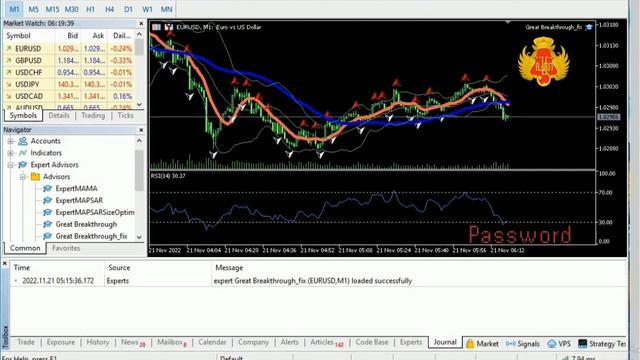Switch Navigator to Favorites tab
The height and width of the screenshot is (360, 640).
pos(66,248)
